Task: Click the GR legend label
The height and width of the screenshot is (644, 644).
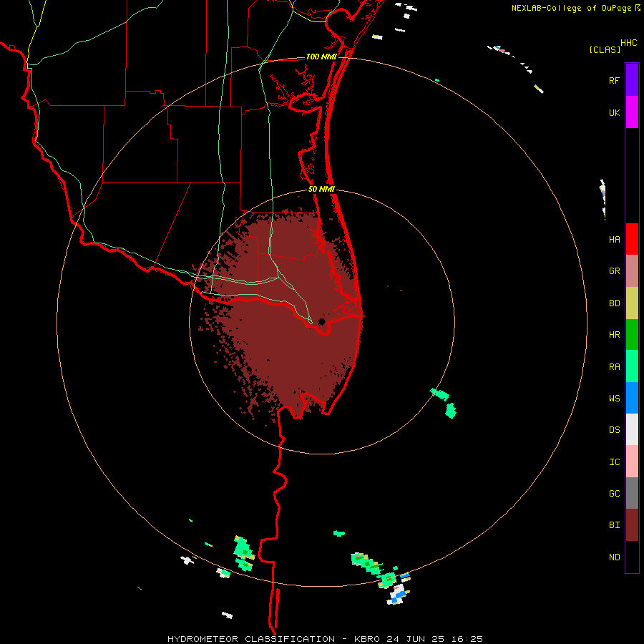Action: 614,271
